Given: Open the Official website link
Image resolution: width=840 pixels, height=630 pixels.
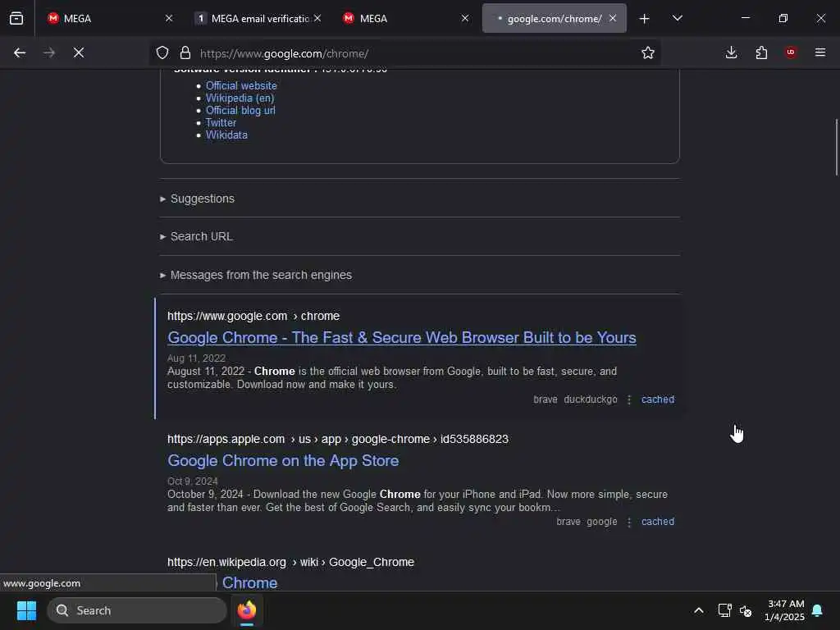Looking at the screenshot, I should [241, 85].
